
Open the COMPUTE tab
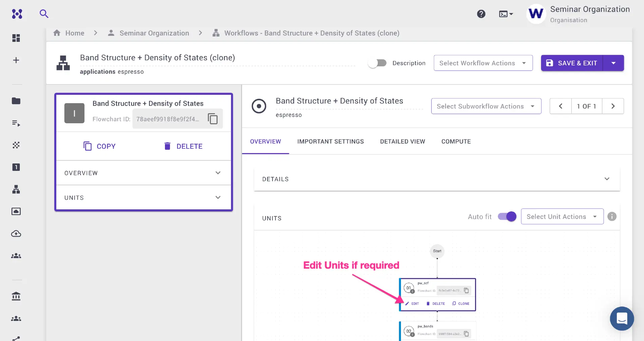point(456,141)
